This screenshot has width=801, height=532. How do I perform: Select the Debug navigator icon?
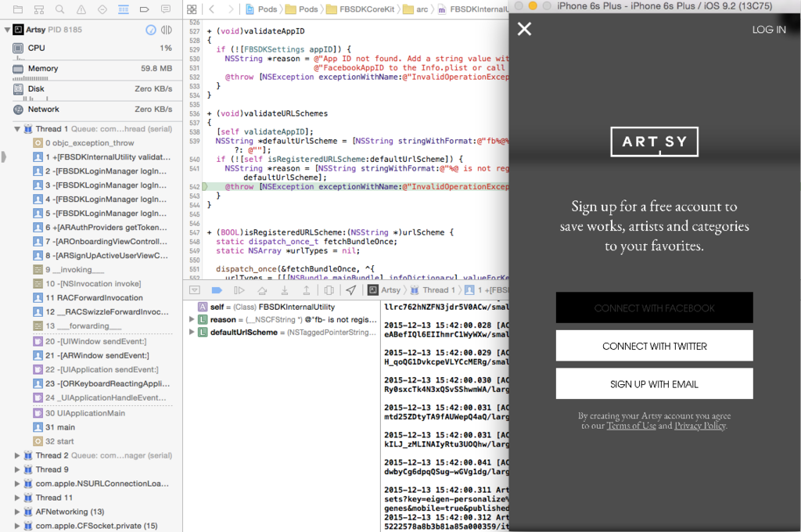(x=123, y=9)
